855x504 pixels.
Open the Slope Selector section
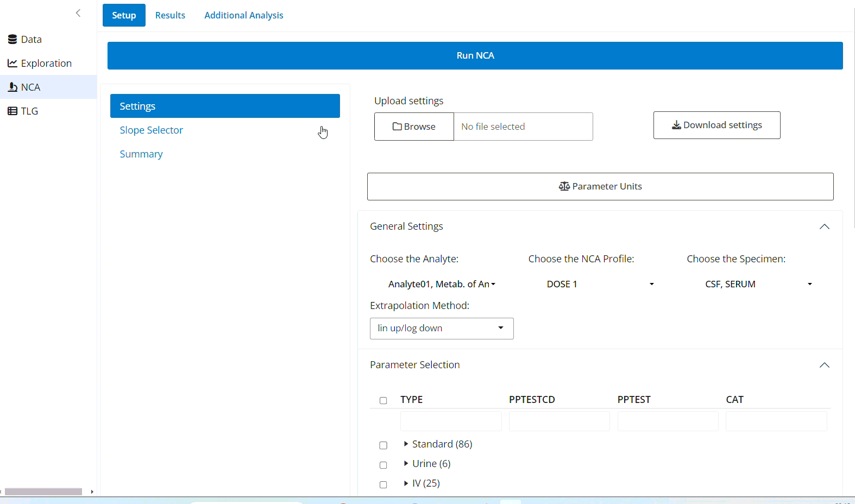pos(152,130)
